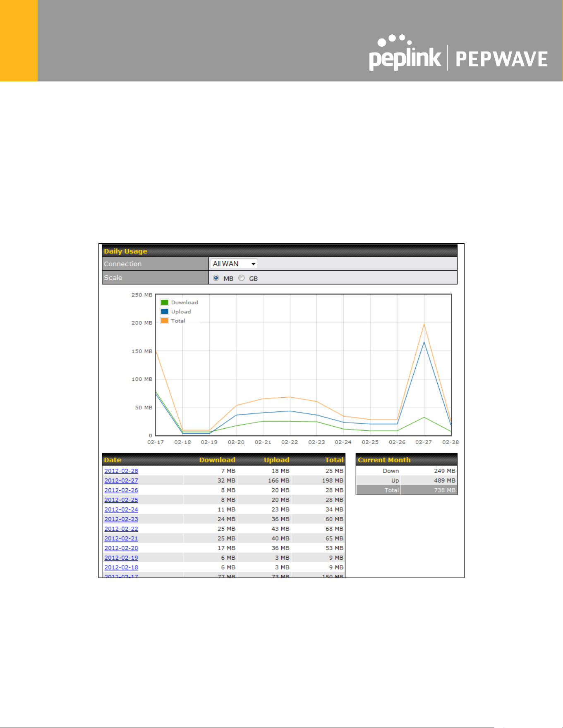Open the 2012-02-24 daily link

(121, 509)
